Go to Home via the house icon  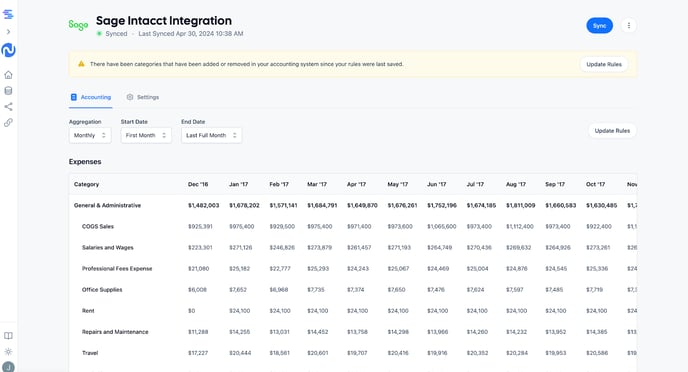pos(8,75)
